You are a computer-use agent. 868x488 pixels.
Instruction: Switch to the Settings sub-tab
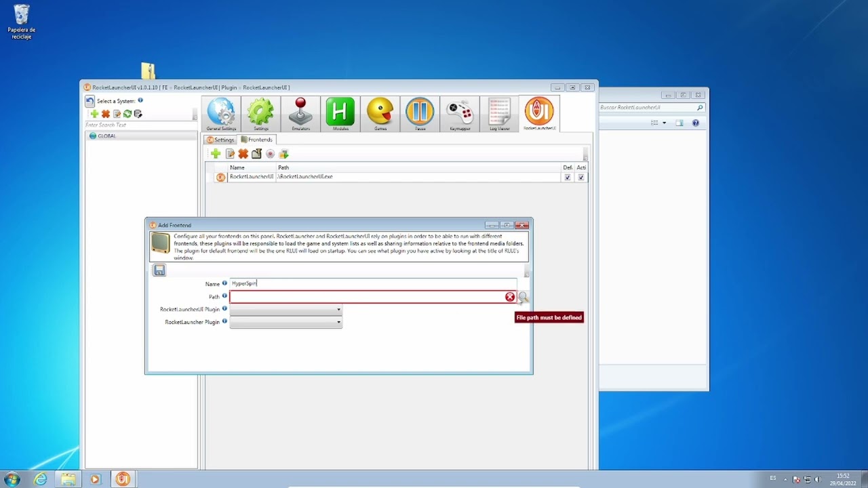220,140
